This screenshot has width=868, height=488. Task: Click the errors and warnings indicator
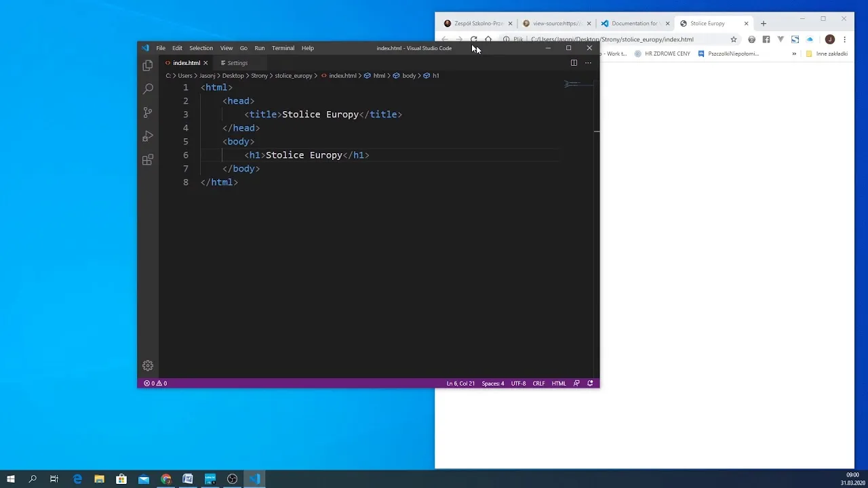click(x=155, y=384)
